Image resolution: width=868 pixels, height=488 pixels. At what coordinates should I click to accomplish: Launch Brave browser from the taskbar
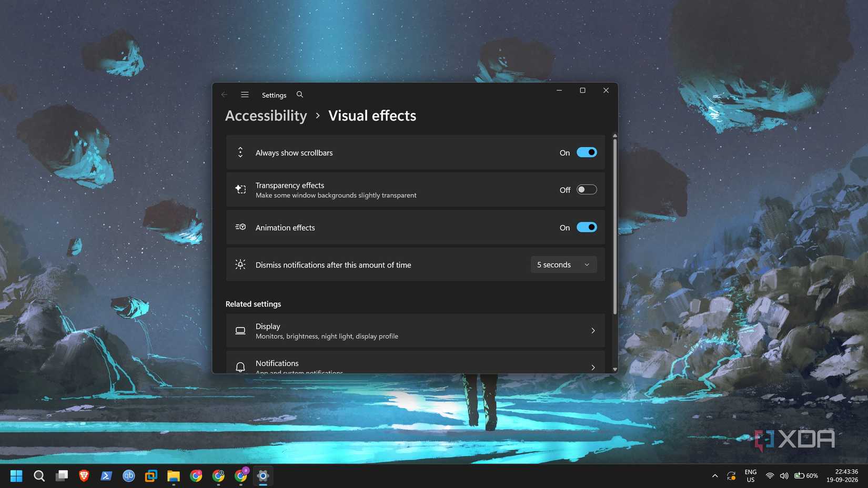(x=84, y=476)
